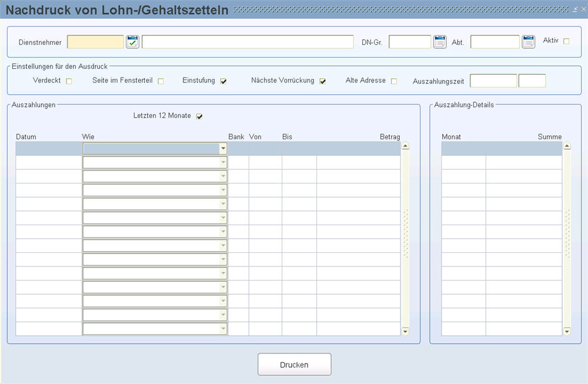
Task: Click the second, shorter Auszahlungszeit field
Action: (x=532, y=81)
